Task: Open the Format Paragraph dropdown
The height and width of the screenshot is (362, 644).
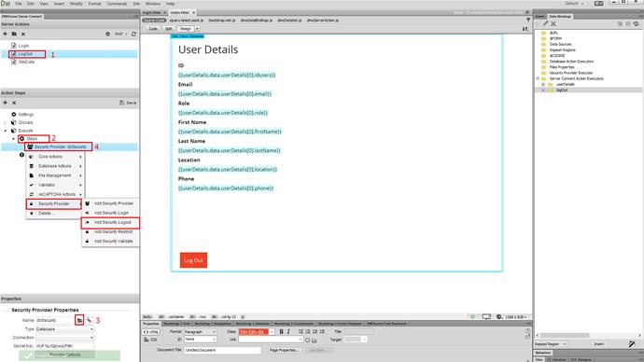Action: point(200,331)
